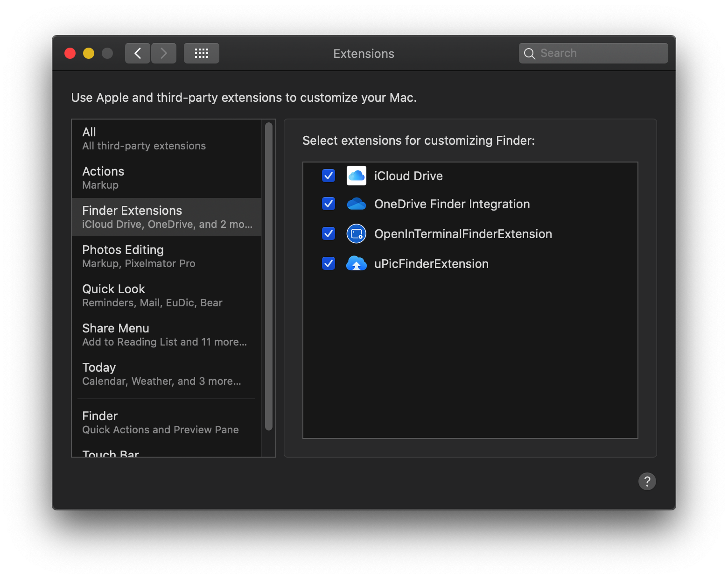Toggle the uPicFinderExtension checkbox
This screenshot has width=728, height=579.
click(329, 263)
